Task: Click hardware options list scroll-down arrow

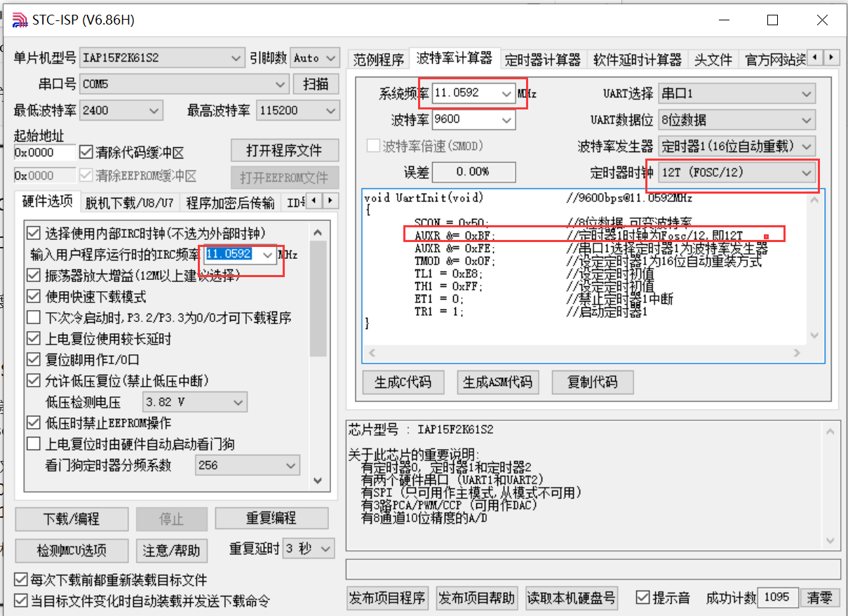Action: (x=317, y=481)
